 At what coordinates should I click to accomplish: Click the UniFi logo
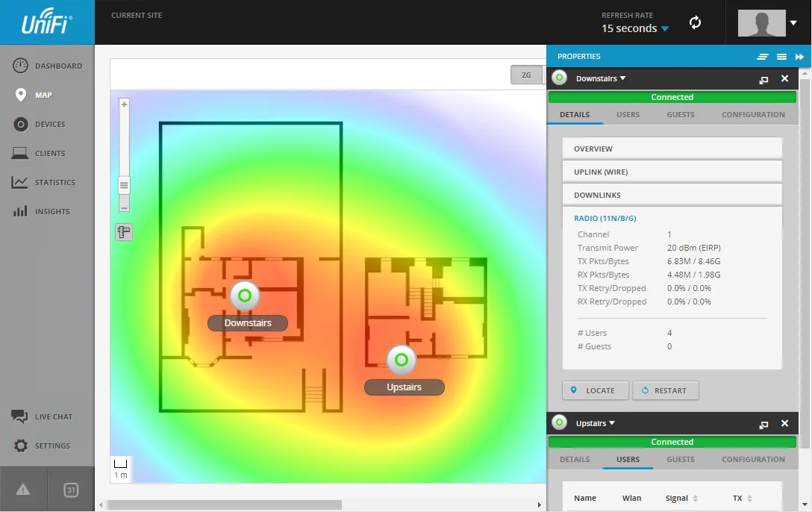46,22
